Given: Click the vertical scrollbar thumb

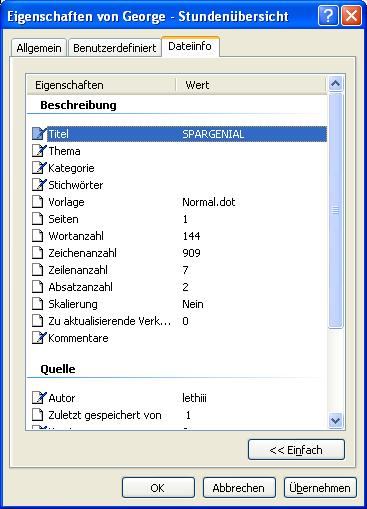Looking at the screenshot, I should 335,211.
